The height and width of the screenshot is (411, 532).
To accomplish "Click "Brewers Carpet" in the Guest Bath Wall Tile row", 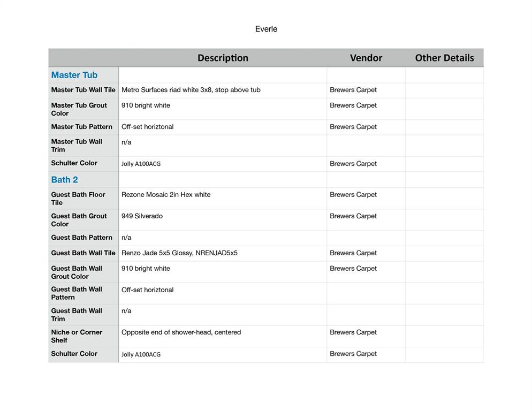I will [x=353, y=253].
